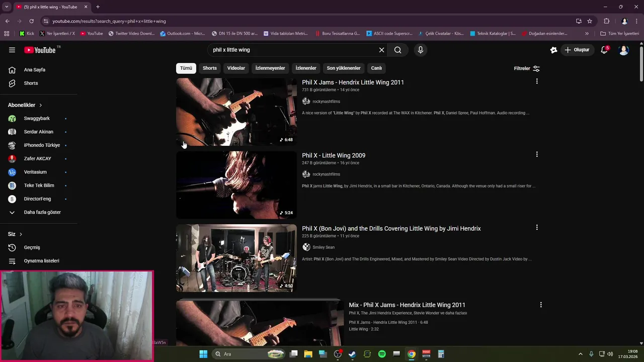Open Zafer AKCAY subscription
The height and width of the screenshot is (362, 644).
point(39,159)
